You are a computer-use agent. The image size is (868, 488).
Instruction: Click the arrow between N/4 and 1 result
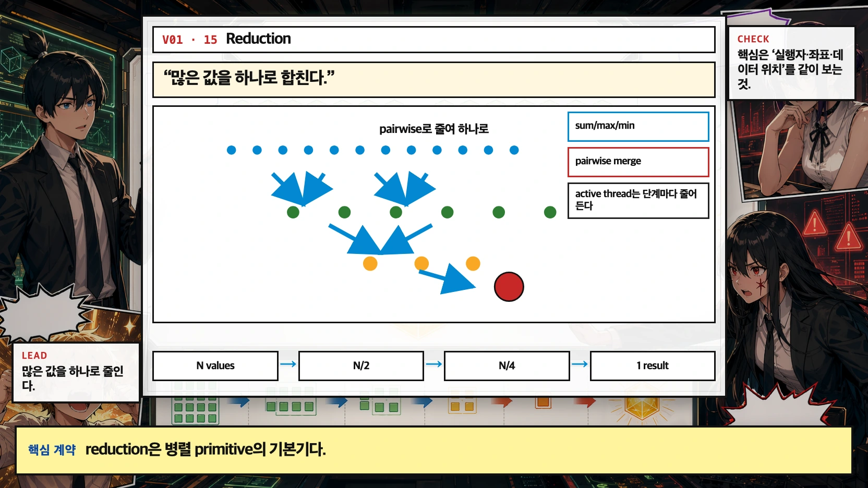click(x=580, y=364)
